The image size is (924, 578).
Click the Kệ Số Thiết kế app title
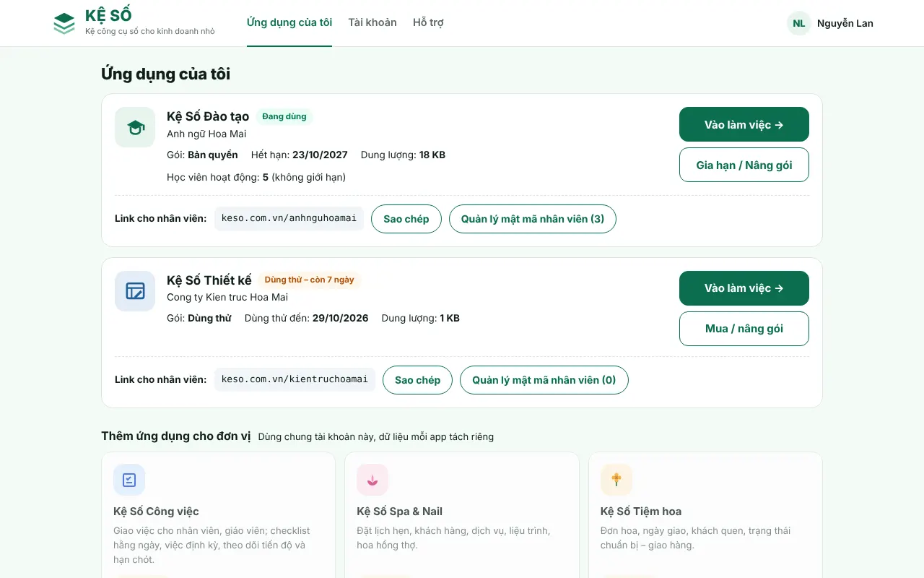[209, 280]
